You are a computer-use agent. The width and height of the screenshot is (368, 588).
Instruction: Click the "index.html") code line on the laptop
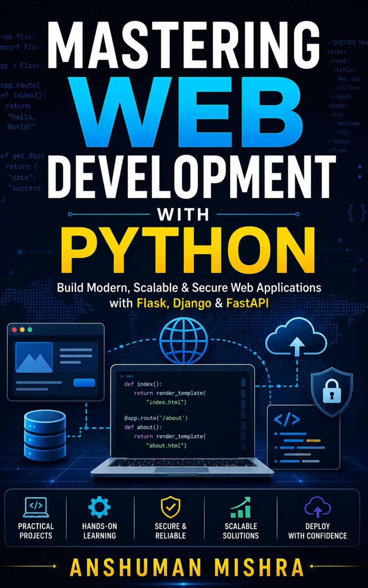(x=167, y=402)
